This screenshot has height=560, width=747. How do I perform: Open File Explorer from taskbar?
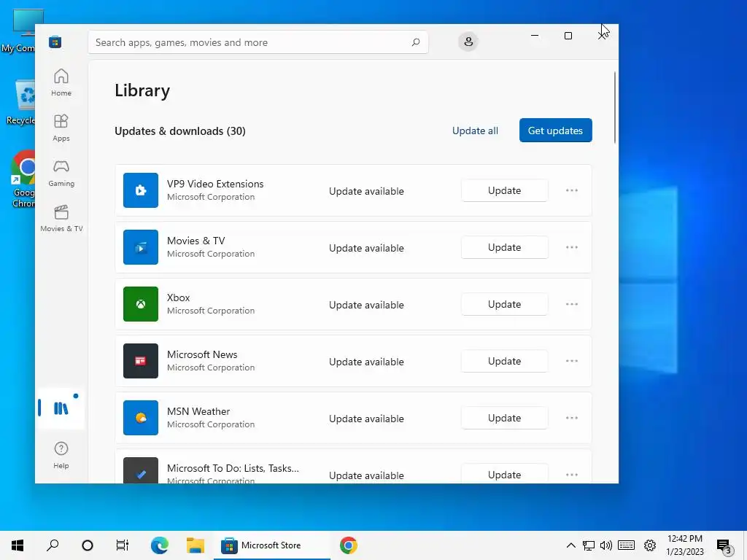point(196,545)
